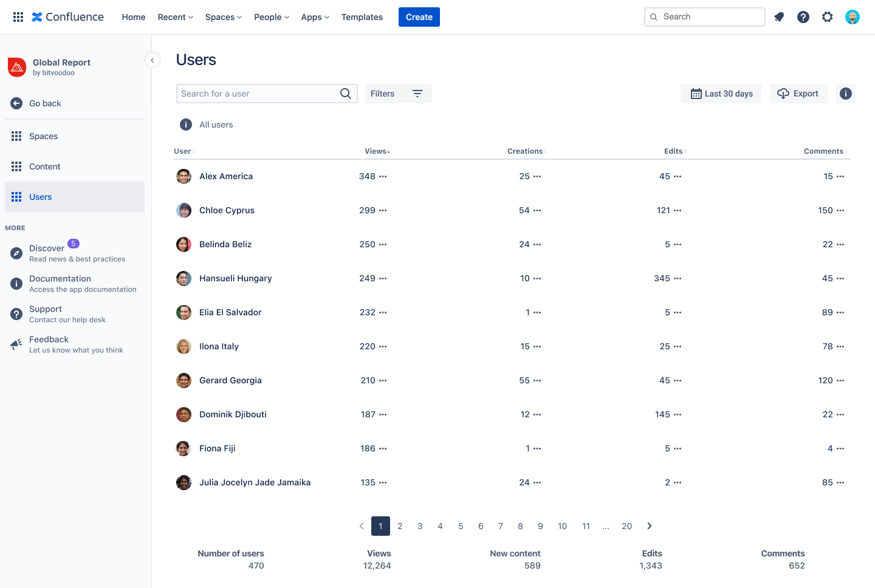875x588 pixels.
Task: Open more options for Alex America views
Action: click(x=383, y=176)
